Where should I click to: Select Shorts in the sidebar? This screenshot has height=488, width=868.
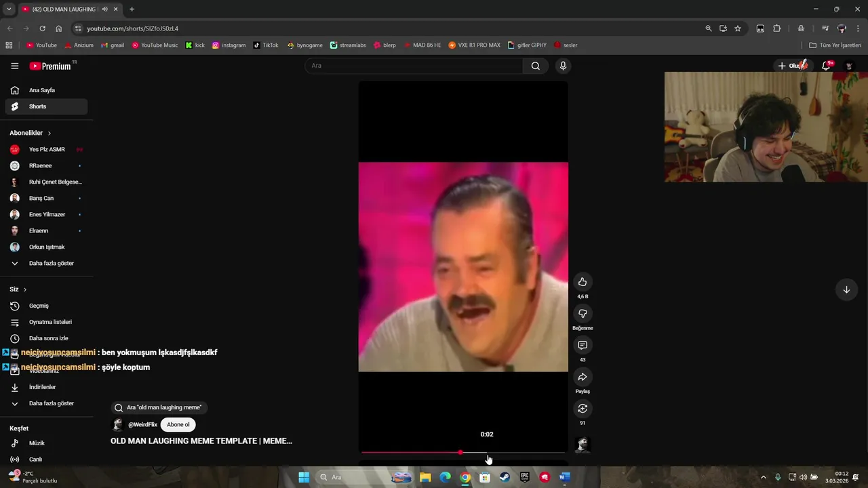pos(46,106)
